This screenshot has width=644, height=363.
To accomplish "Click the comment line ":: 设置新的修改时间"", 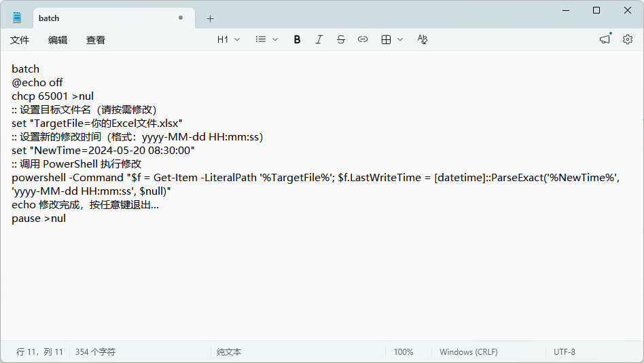I will [x=137, y=136].
